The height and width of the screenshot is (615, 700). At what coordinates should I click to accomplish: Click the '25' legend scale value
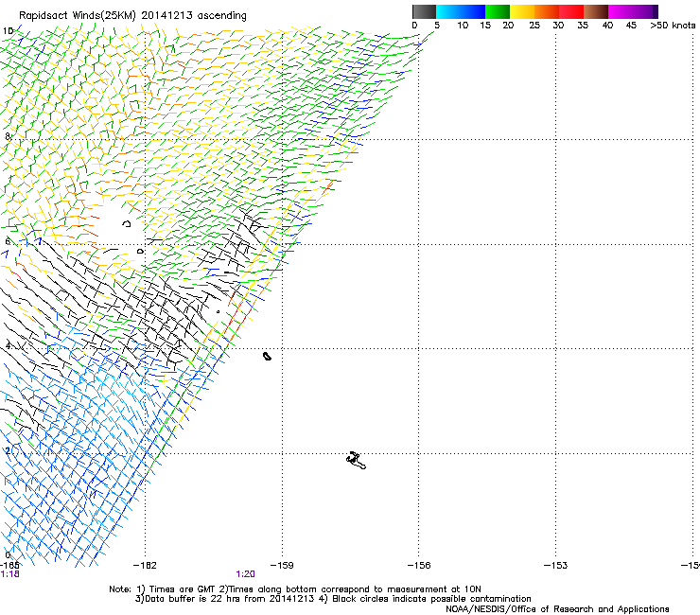[x=534, y=26]
